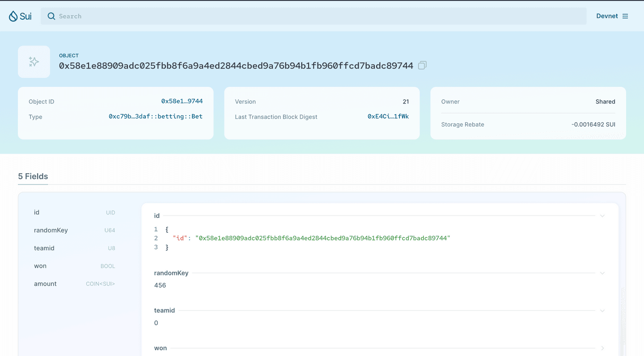Focus the Search input field
This screenshot has width=644, height=356.
pos(314,16)
